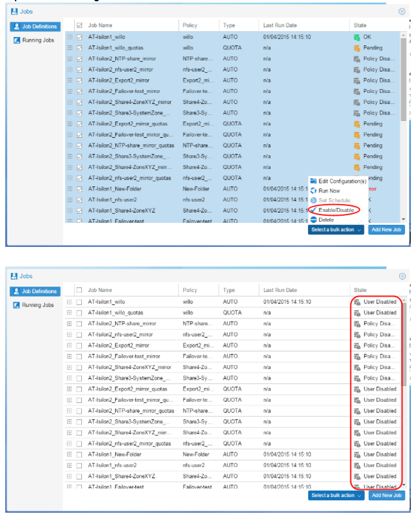
Task: Tick the empty box for AT-Isilon1_nfs-user2
Action: [79, 466]
